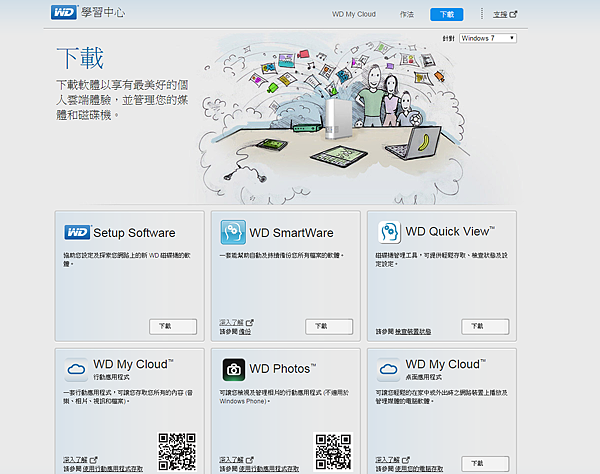Open 使用行動應用程式存取 link on the WD Photos card
The width and height of the screenshot is (600, 474).
[269, 469]
